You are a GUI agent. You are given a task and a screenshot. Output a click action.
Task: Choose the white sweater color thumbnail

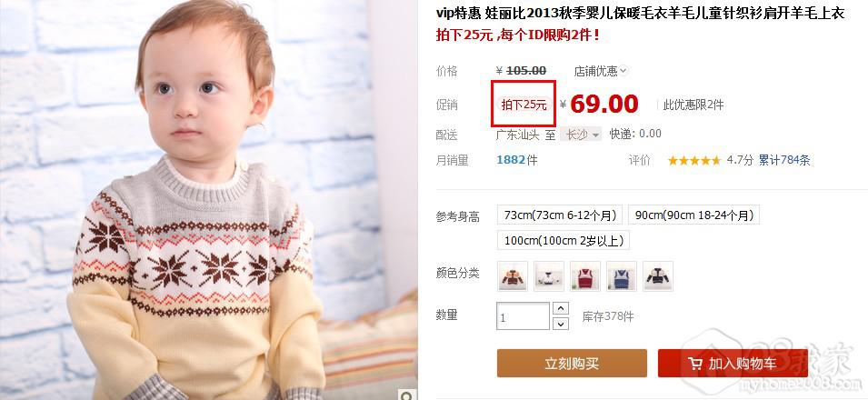tap(549, 275)
